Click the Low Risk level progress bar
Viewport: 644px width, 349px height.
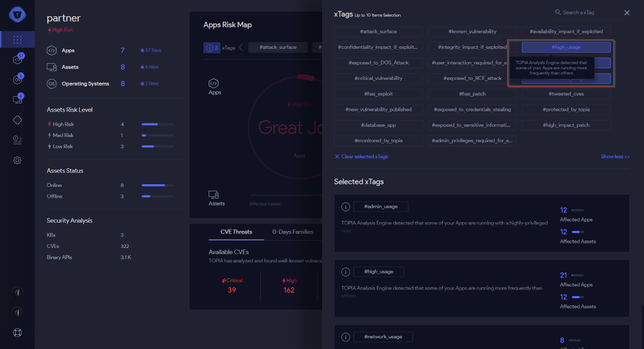158,147
